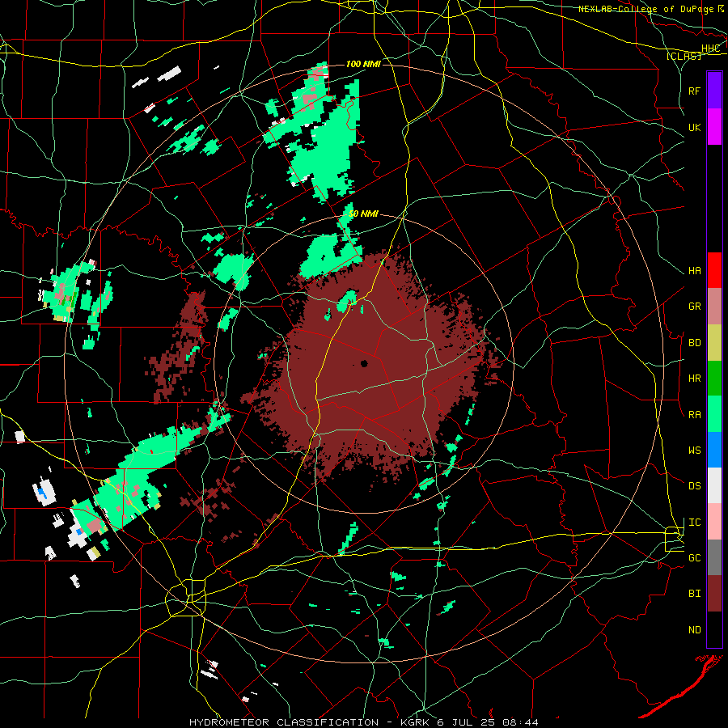The width and height of the screenshot is (728, 728).
Task: Click the HA legend label
Action: (694, 271)
